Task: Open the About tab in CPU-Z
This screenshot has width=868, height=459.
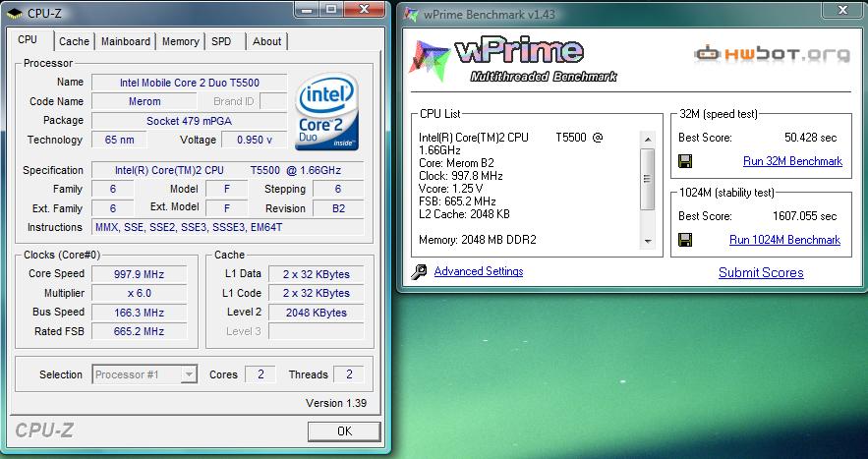Action: pos(266,41)
